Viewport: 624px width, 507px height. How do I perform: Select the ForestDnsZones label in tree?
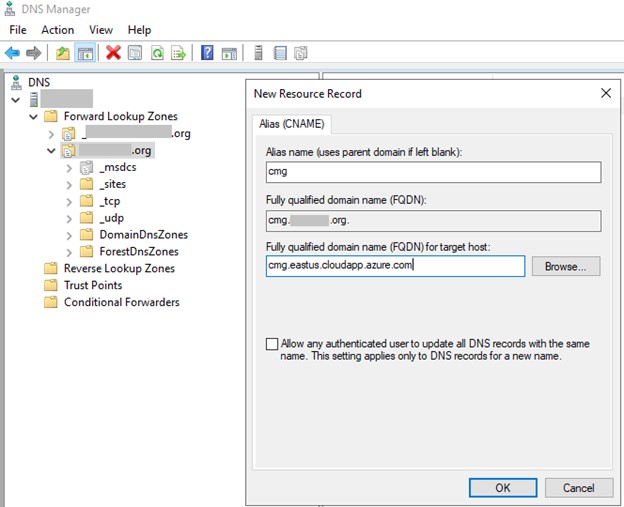(139, 252)
